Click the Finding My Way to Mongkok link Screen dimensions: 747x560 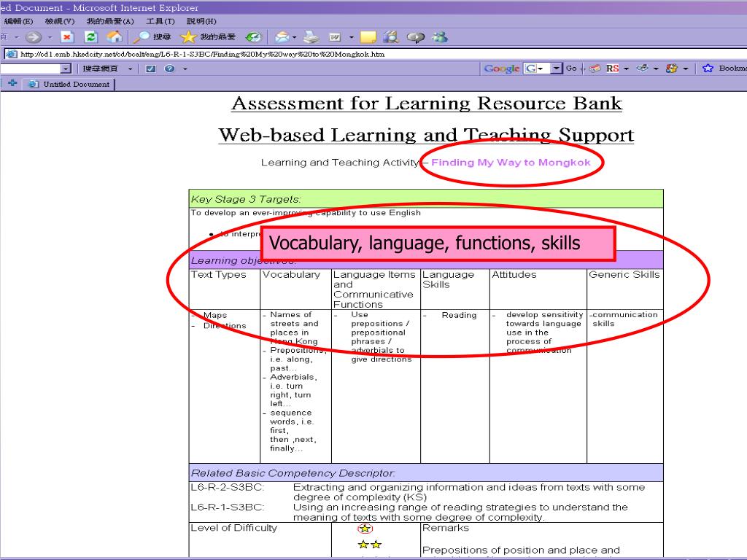click(x=511, y=163)
